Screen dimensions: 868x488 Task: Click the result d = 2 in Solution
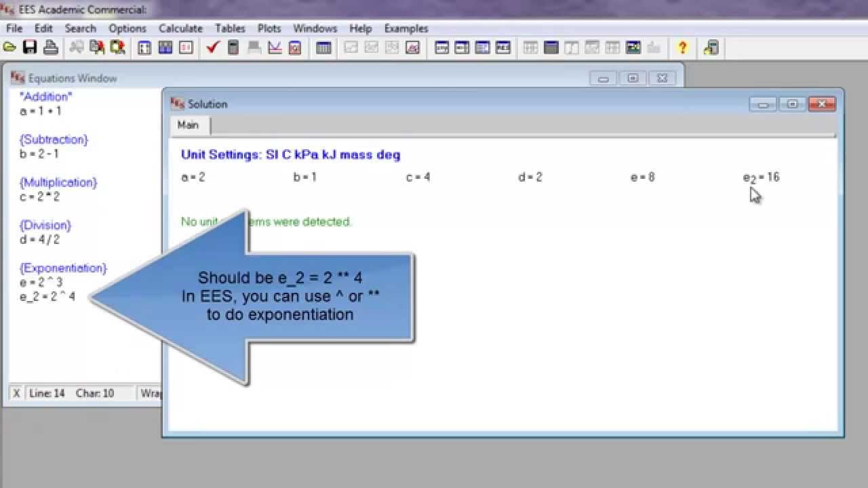530,178
